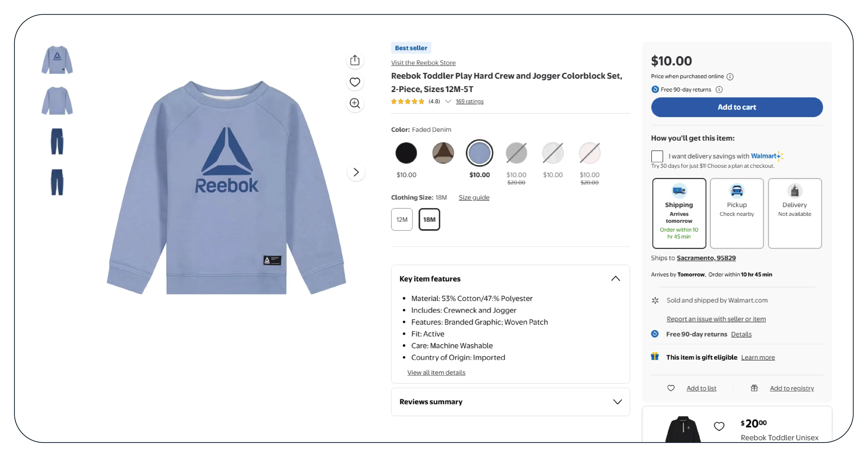The width and height of the screenshot is (868, 457).
Task: Collapse the Key item features section
Action: 615,278
